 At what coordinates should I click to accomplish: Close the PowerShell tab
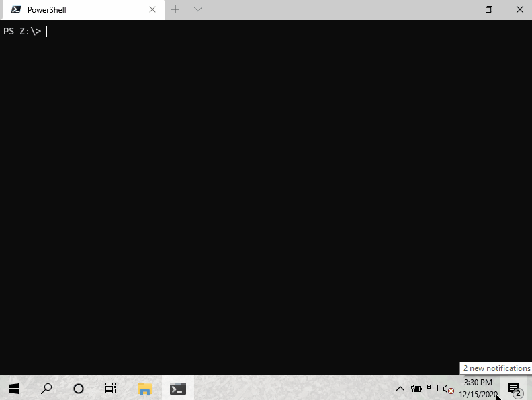(152, 10)
